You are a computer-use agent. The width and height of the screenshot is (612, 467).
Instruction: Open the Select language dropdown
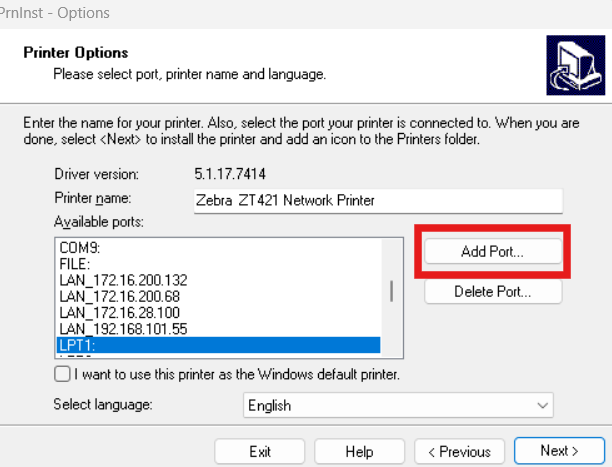[398, 405]
